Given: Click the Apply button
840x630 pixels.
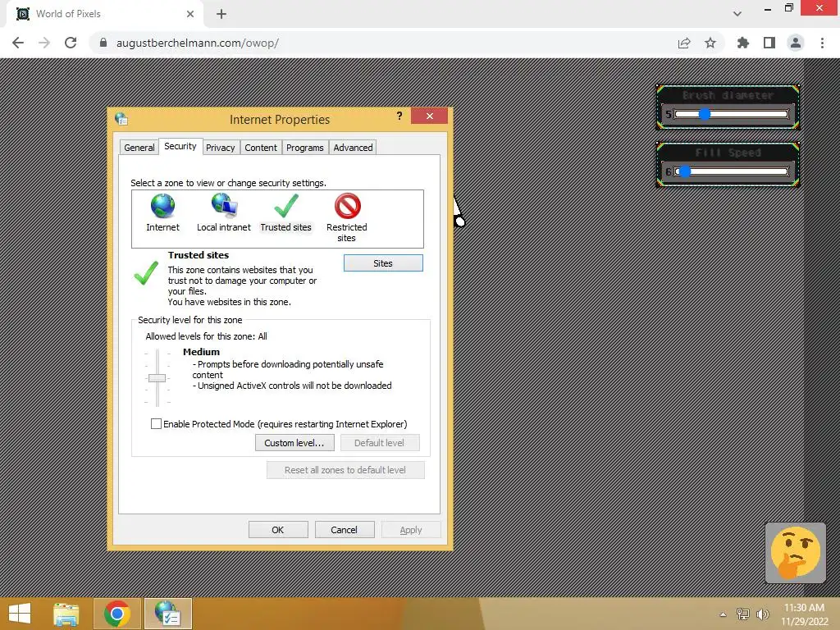Looking at the screenshot, I should click(x=411, y=530).
